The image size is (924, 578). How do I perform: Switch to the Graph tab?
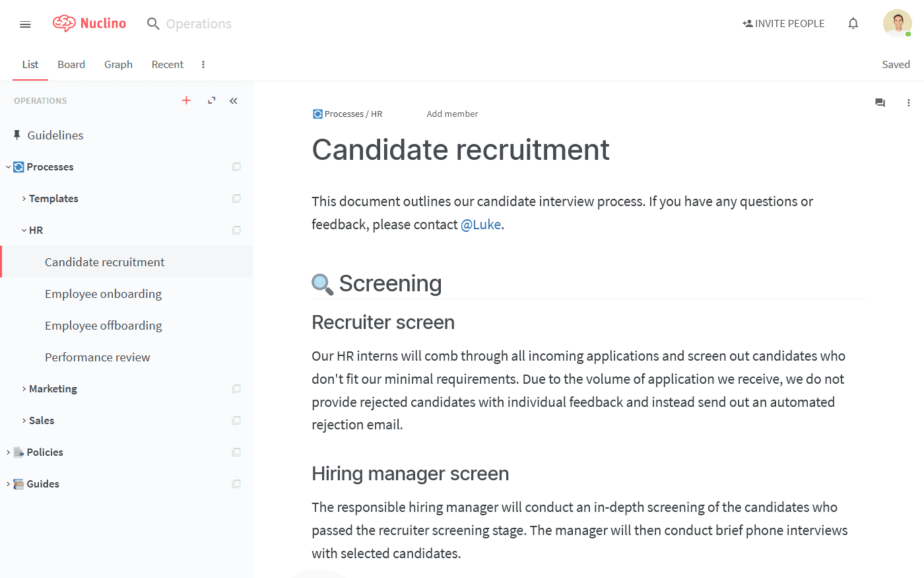pos(118,64)
